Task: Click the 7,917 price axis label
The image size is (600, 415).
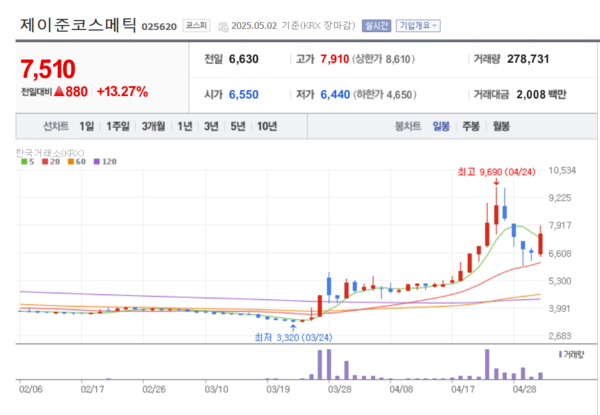Action: [x=560, y=225]
